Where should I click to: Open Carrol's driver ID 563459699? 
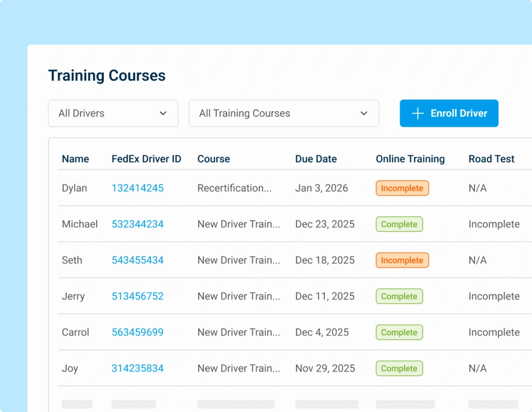point(137,332)
